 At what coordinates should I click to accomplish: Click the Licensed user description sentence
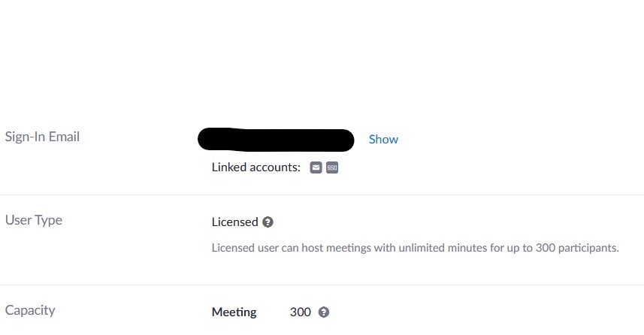(416, 248)
